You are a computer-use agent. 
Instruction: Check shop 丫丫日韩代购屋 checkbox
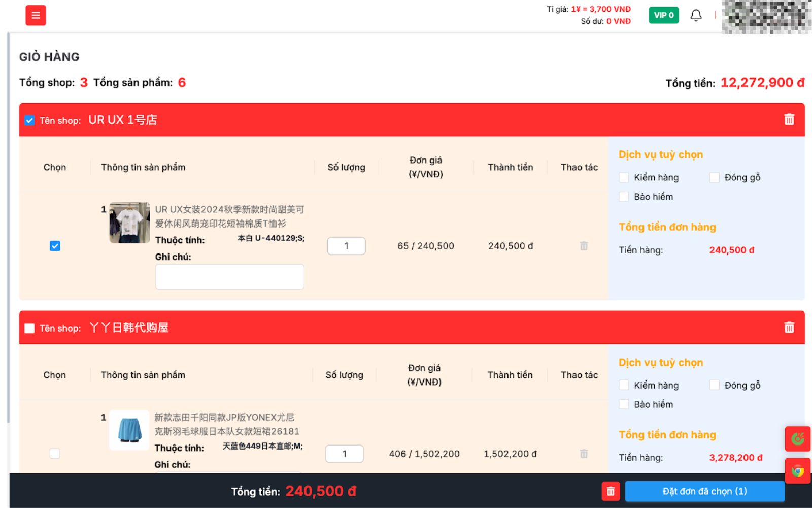click(29, 328)
